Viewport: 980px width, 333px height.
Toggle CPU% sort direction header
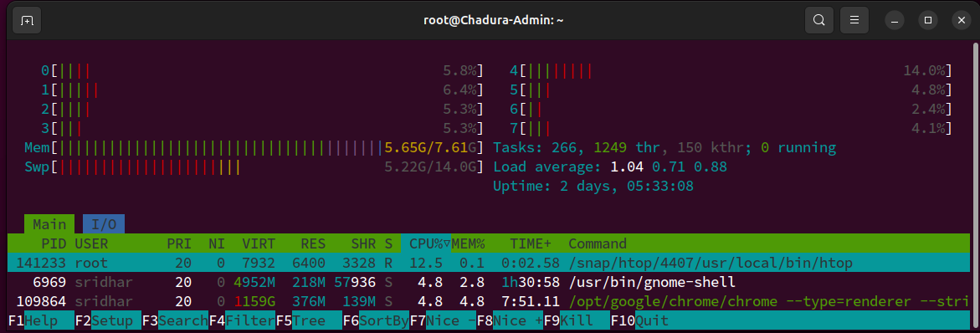426,243
